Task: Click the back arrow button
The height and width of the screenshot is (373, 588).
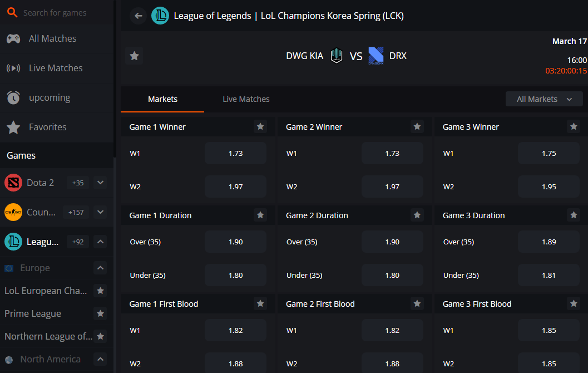Action: [x=138, y=16]
